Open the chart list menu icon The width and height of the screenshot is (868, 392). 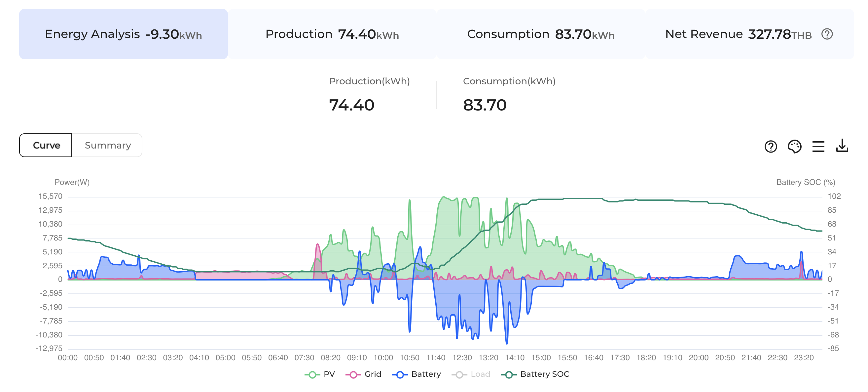coord(818,147)
